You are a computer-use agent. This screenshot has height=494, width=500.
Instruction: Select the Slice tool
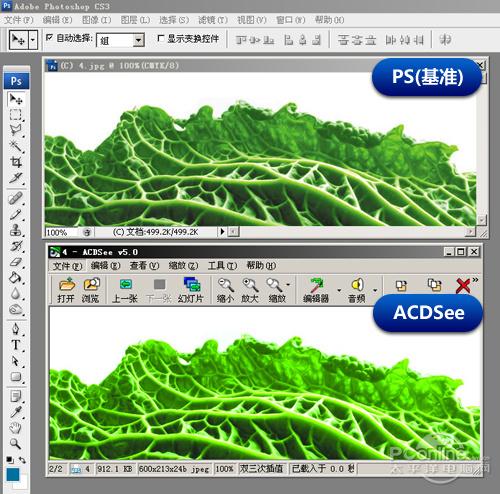click(x=15, y=178)
